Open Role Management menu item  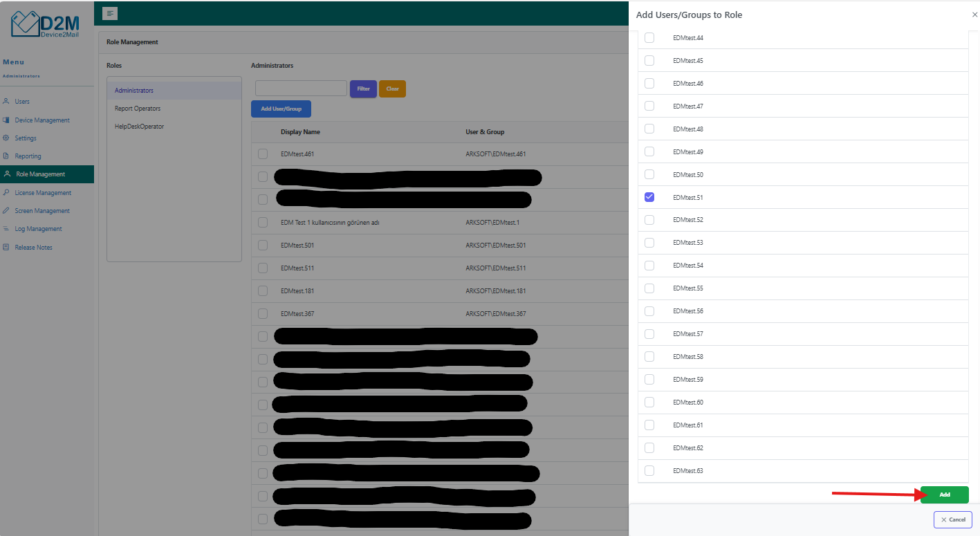(x=40, y=174)
